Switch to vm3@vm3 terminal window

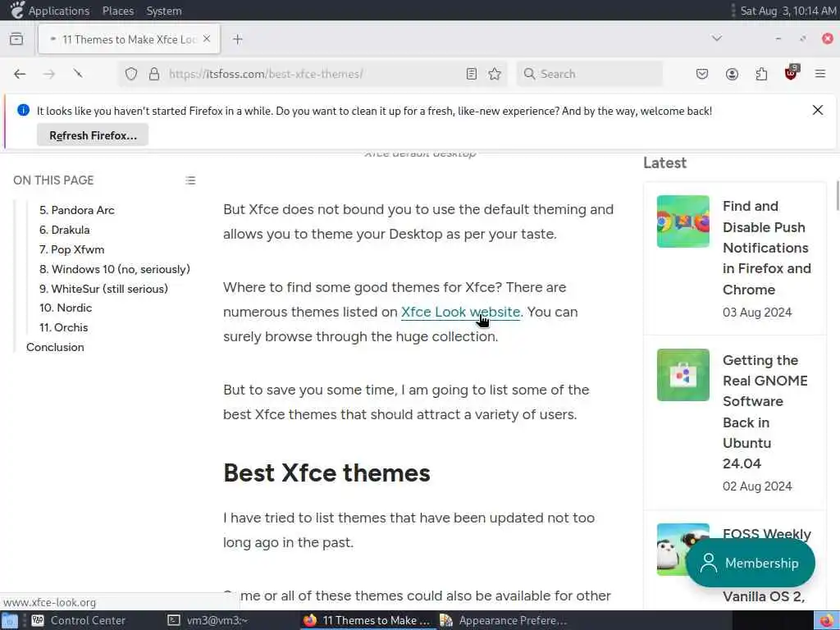point(208,620)
